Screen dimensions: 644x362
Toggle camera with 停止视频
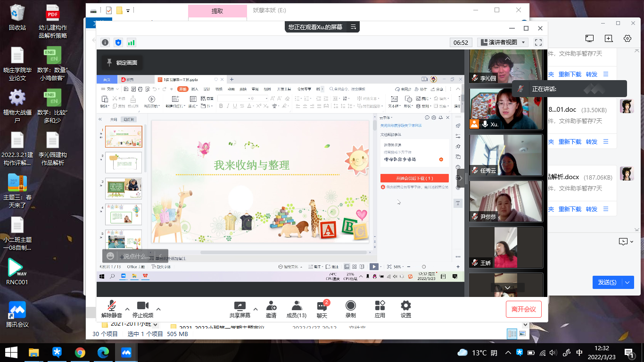pos(142,306)
